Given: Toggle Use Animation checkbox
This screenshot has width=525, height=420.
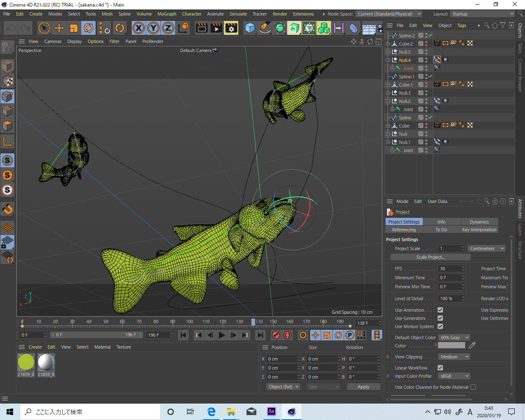Looking at the screenshot, I should (x=440, y=310).
